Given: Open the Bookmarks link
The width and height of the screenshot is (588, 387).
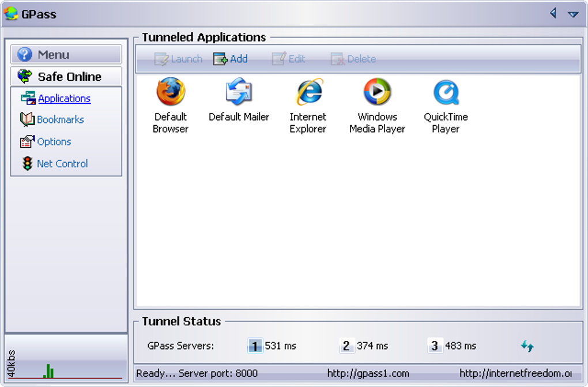Looking at the screenshot, I should coord(61,119).
